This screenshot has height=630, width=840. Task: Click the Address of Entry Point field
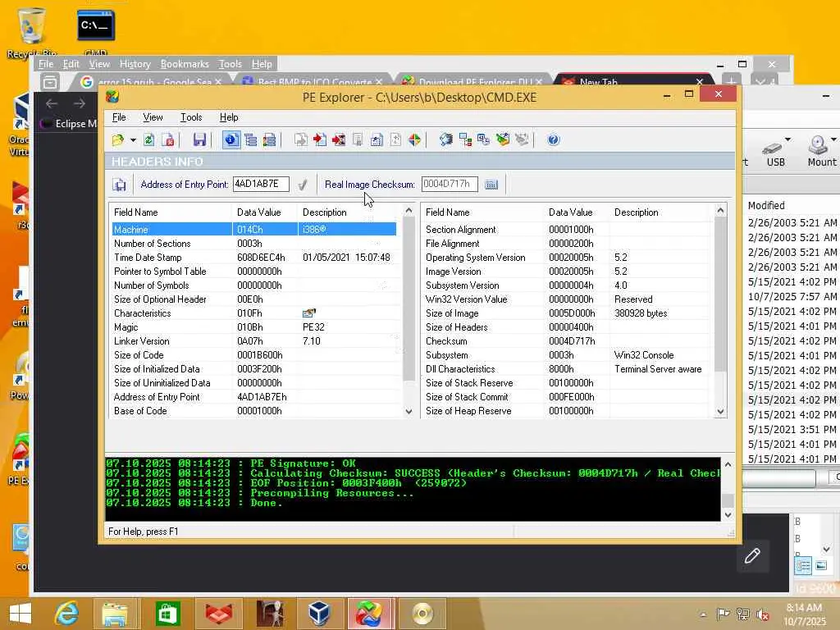pos(261,185)
